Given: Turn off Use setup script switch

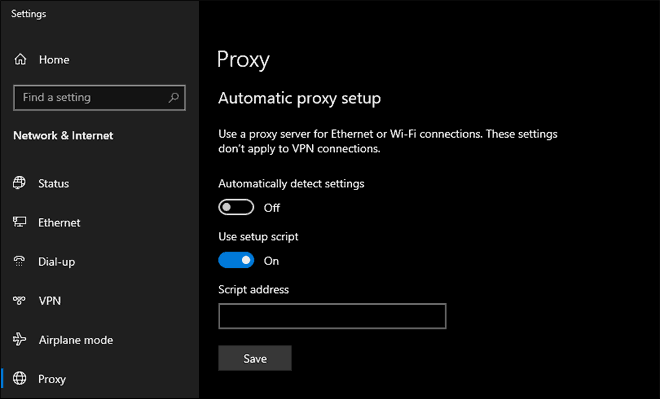Looking at the screenshot, I should [236, 260].
